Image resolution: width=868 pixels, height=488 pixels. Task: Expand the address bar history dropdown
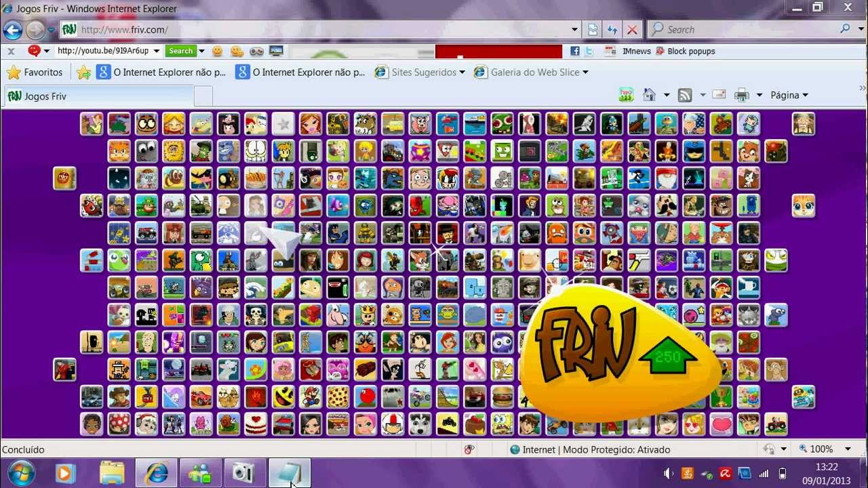[574, 30]
